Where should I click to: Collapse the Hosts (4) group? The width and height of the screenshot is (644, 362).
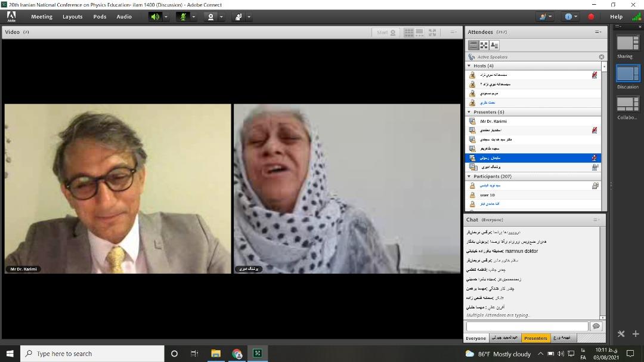click(469, 66)
